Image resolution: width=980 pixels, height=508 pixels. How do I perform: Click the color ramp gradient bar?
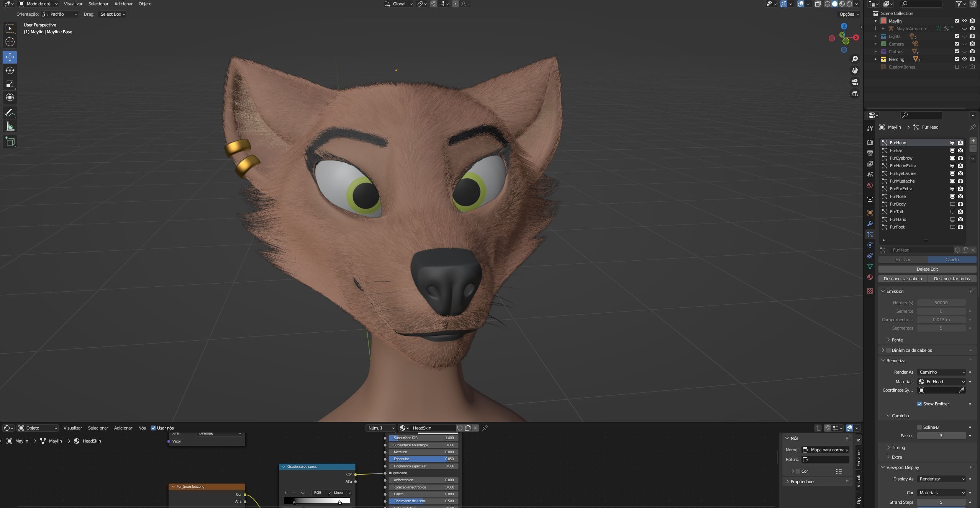[x=317, y=501]
